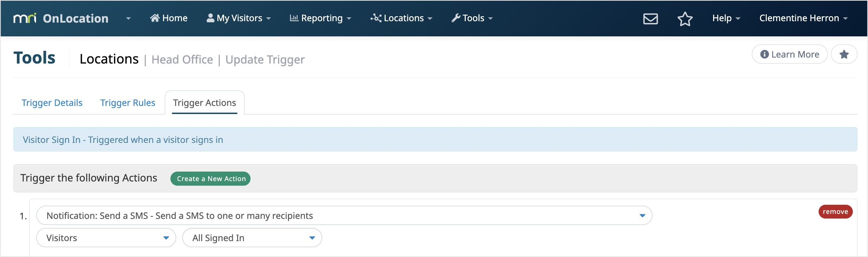868x257 pixels.
Task: Switch to the Trigger Rules tab
Action: point(127,103)
